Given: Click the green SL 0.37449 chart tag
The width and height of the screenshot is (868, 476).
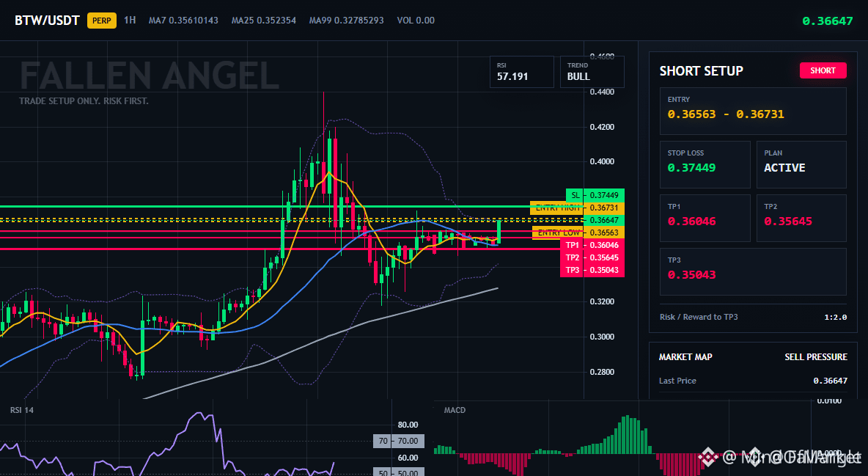Looking at the screenshot, I should tap(595, 195).
